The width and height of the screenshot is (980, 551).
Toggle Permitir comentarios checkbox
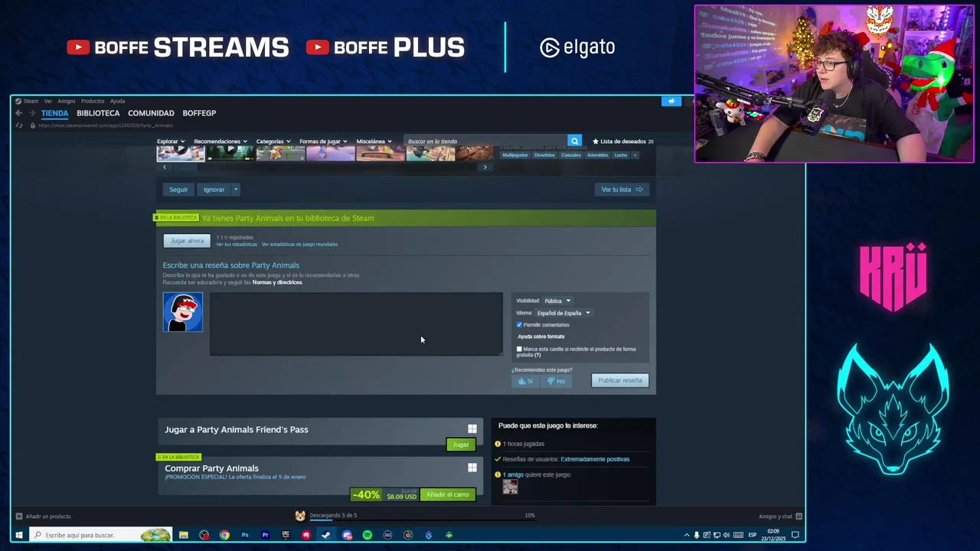point(519,325)
